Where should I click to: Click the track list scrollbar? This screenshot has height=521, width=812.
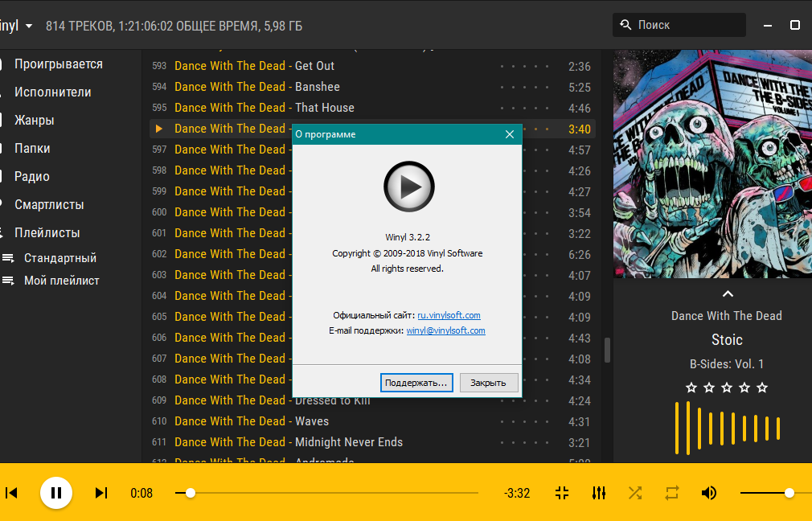point(607,350)
